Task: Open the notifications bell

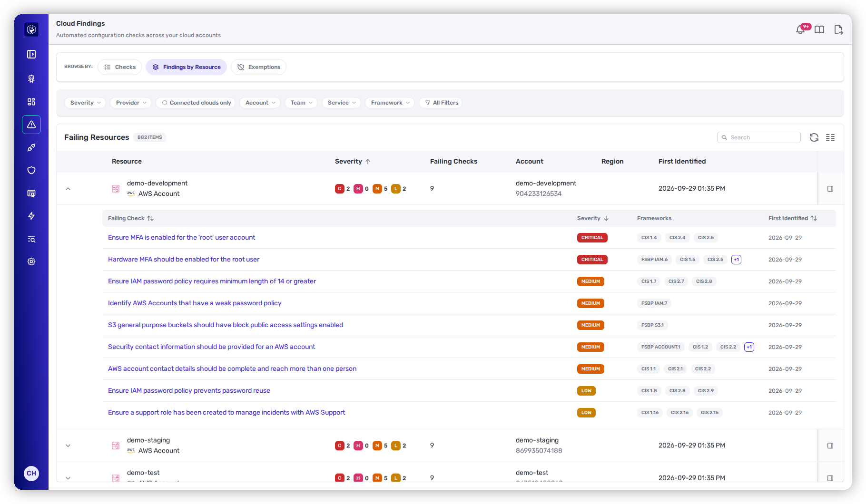Action: point(800,30)
